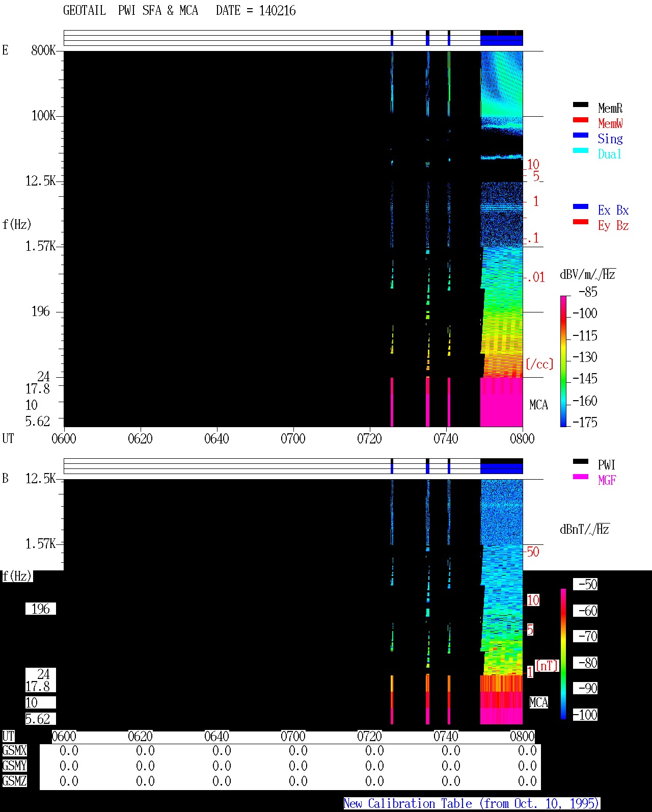Click the dBV/m electric field color bar
This screenshot has width=652, height=812.
[563, 361]
